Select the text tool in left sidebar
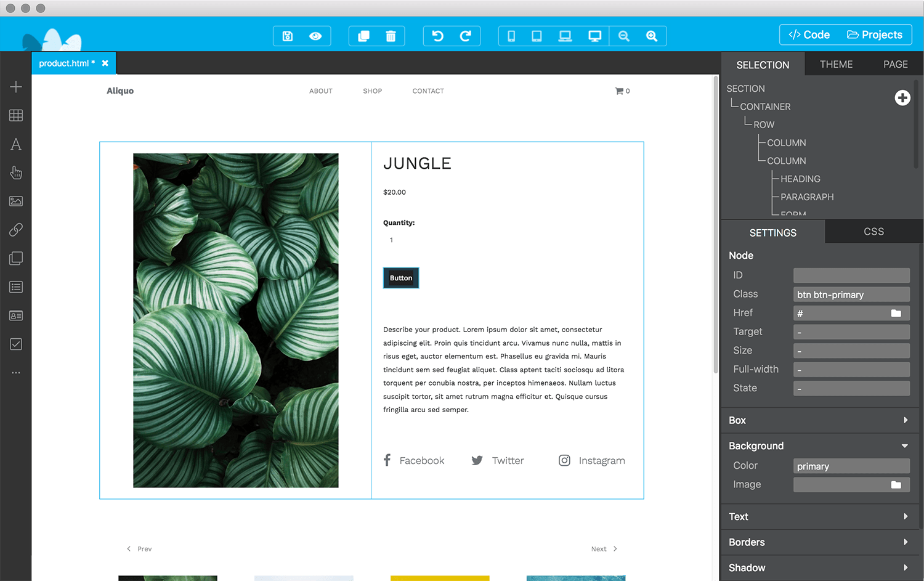Image resolution: width=924 pixels, height=581 pixels. point(15,144)
